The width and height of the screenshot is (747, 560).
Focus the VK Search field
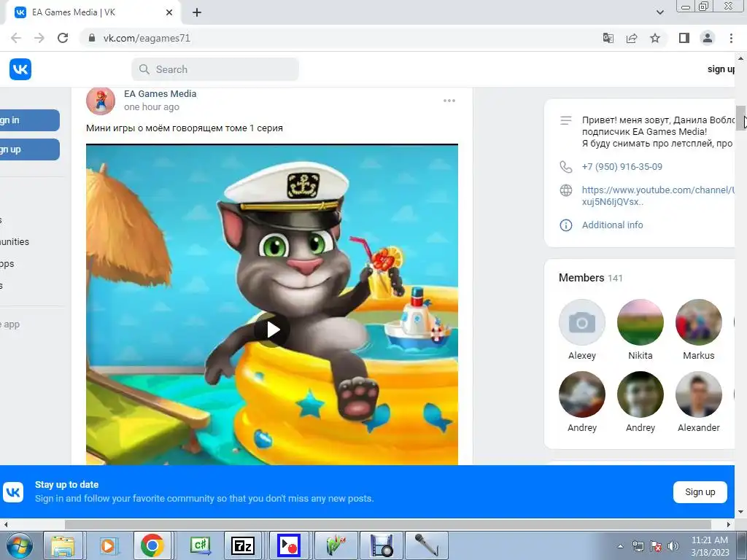(x=215, y=69)
